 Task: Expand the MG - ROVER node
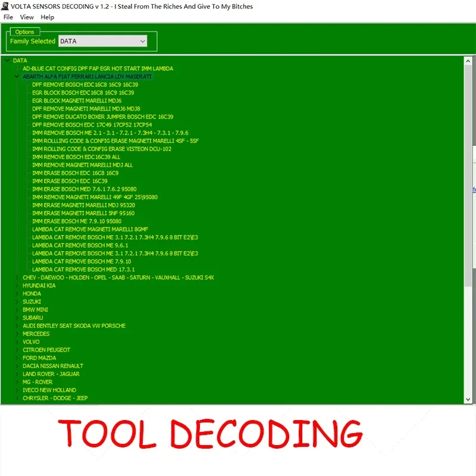[17, 382]
